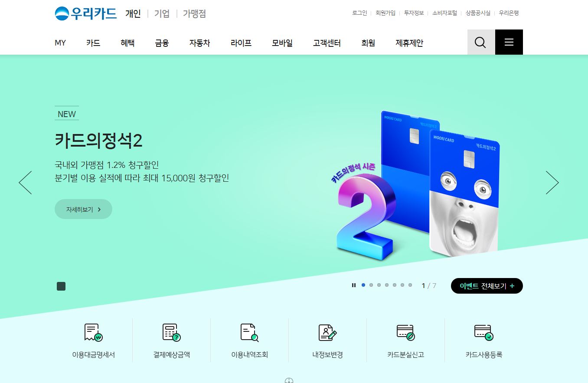Select the 내정보변경 profile edit icon
588x383 pixels.
pyautogui.click(x=327, y=333)
